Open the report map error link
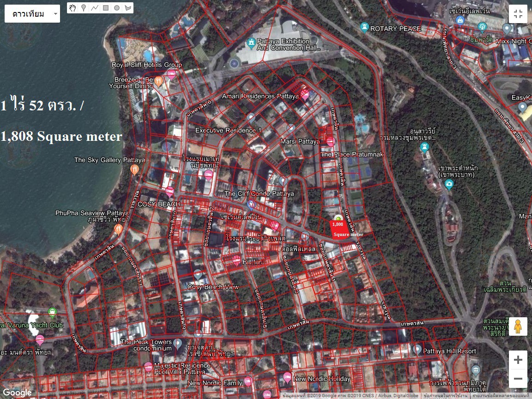The height and width of the screenshot is (399, 532). point(502,396)
